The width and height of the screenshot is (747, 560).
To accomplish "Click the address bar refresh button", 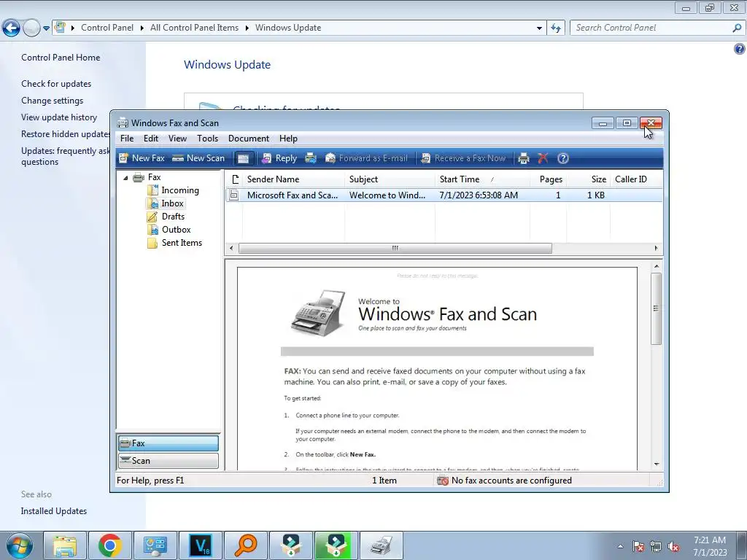I will 556,28.
